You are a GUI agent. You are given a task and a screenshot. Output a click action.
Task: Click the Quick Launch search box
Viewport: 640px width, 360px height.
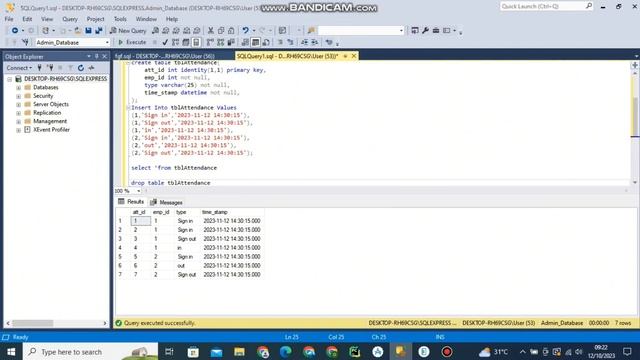[546, 6]
